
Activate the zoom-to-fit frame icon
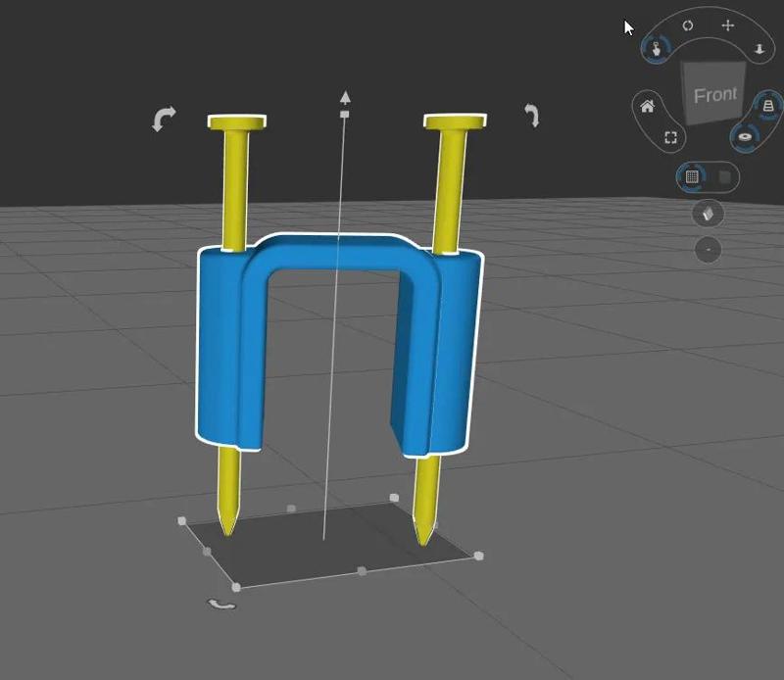[670, 138]
